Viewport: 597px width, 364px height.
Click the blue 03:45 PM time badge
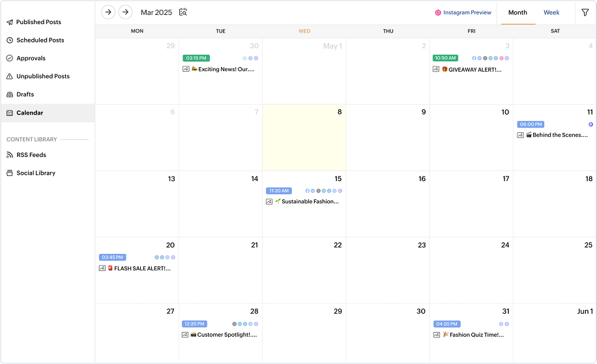[x=112, y=257]
